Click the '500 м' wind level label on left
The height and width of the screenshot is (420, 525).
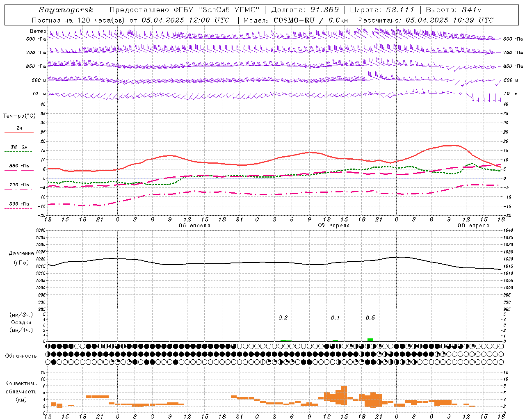(x=39, y=80)
